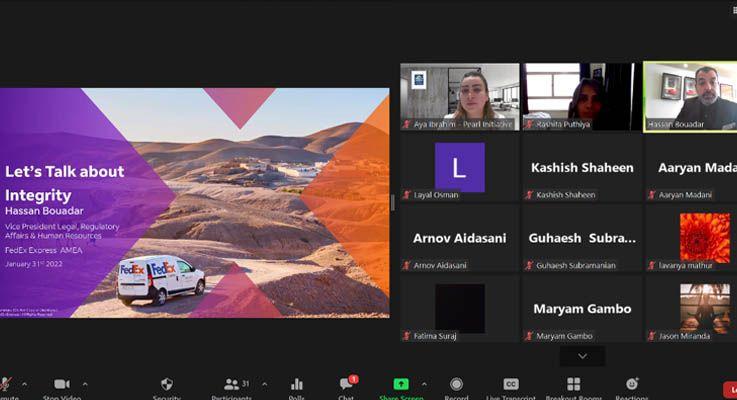Screen dimensions: 737x400
Task: Select Aya Ibrahim's video tile
Action: 460,96
